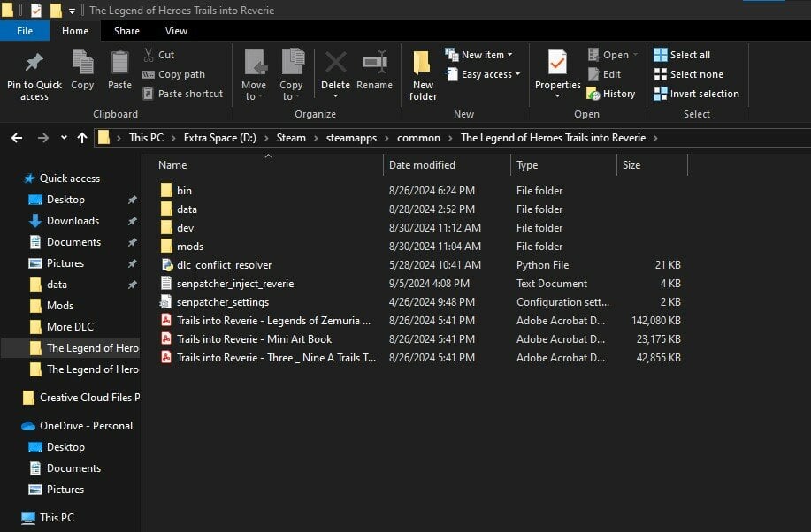
Task: Switch to the Share tab
Action: click(126, 31)
